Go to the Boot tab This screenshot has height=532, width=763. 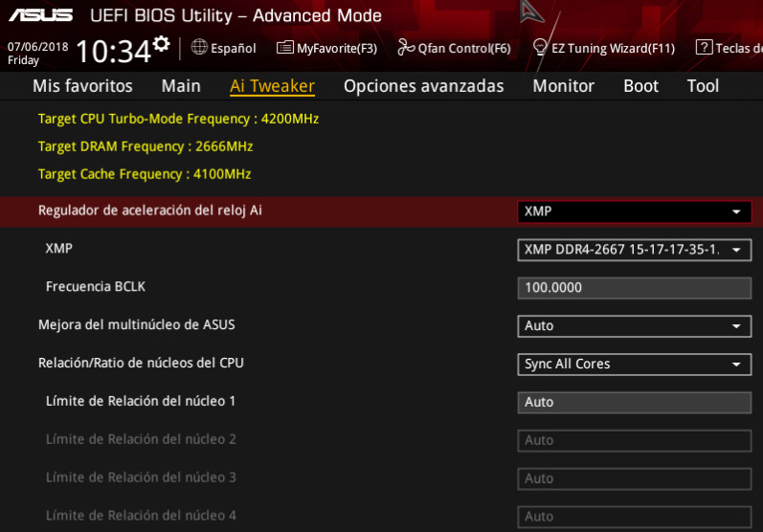click(x=640, y=86)
